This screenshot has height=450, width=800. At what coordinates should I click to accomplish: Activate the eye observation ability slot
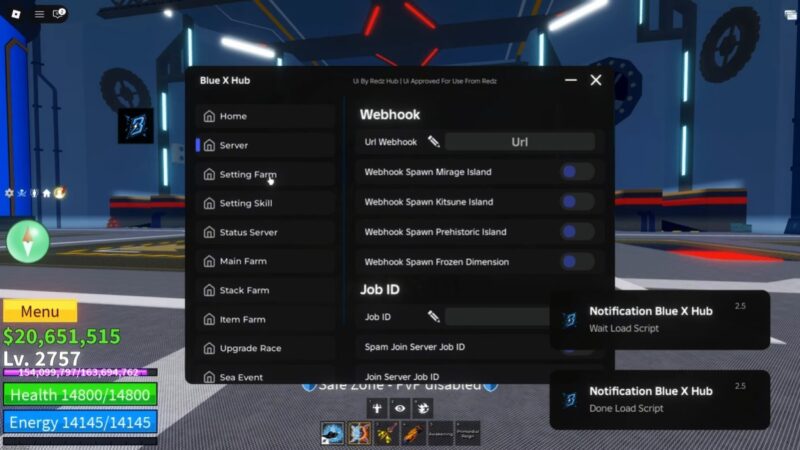[400, 408]
